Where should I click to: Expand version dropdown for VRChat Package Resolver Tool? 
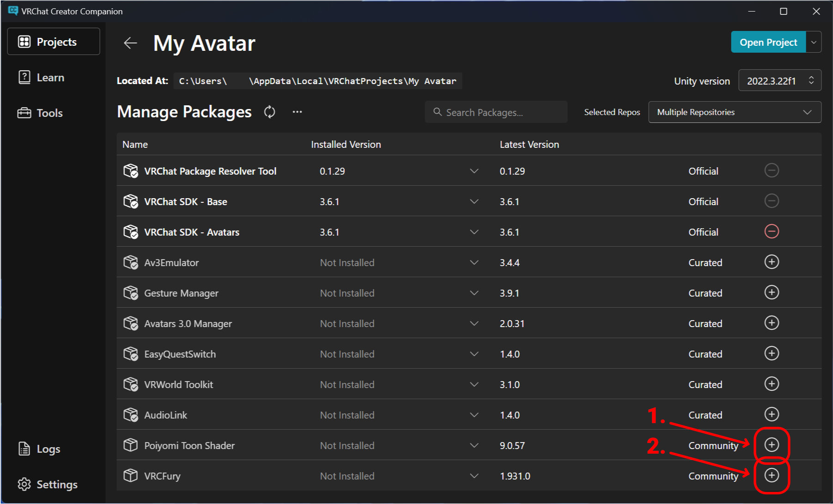point(474,171)
